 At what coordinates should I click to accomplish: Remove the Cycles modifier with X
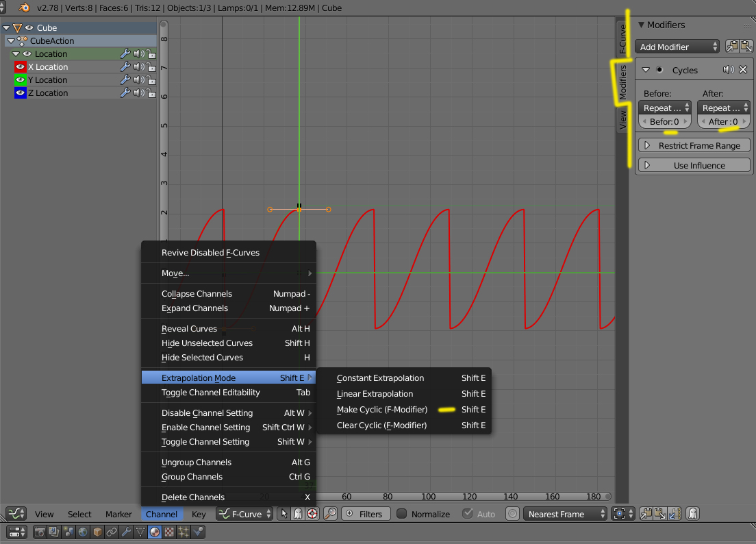pos(743,70)
